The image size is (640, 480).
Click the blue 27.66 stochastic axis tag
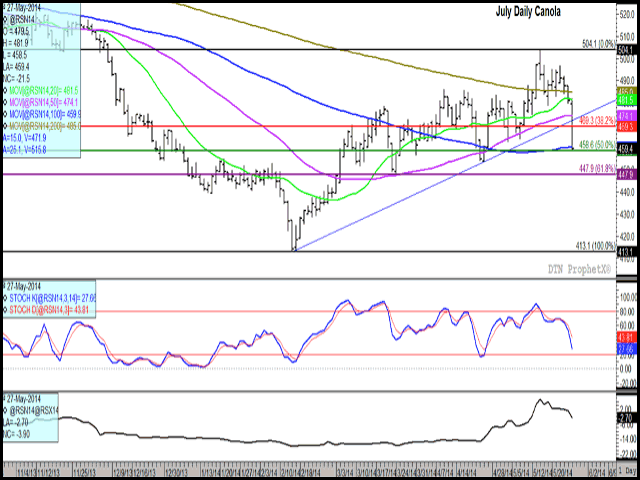click(626, 349)
